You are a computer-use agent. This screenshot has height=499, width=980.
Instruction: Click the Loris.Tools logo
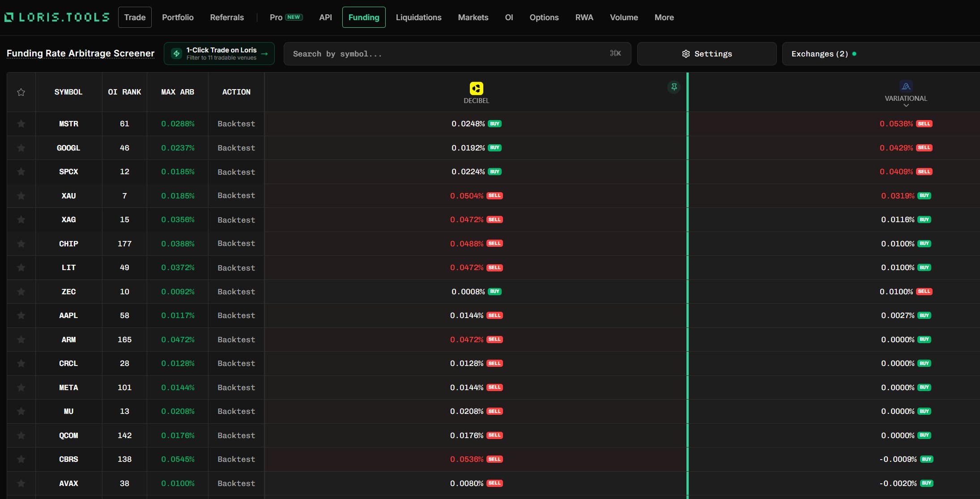click(x=57, y=17)
